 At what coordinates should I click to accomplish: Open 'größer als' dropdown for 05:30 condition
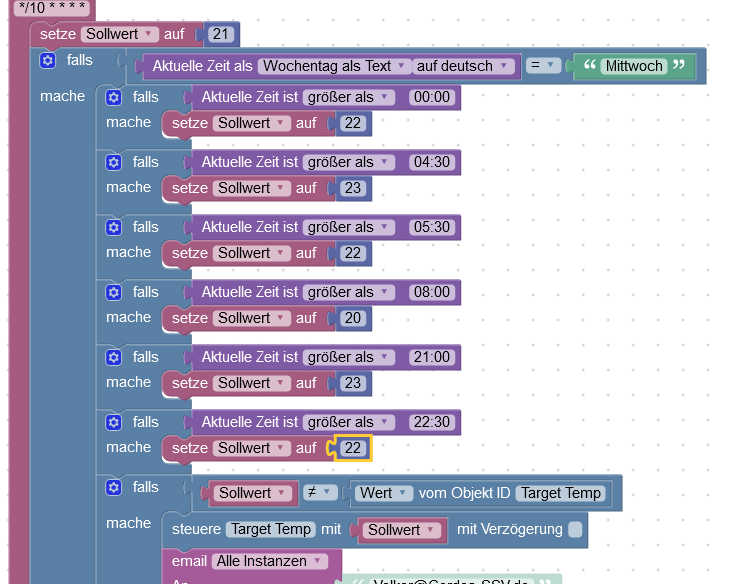[348, 227]
